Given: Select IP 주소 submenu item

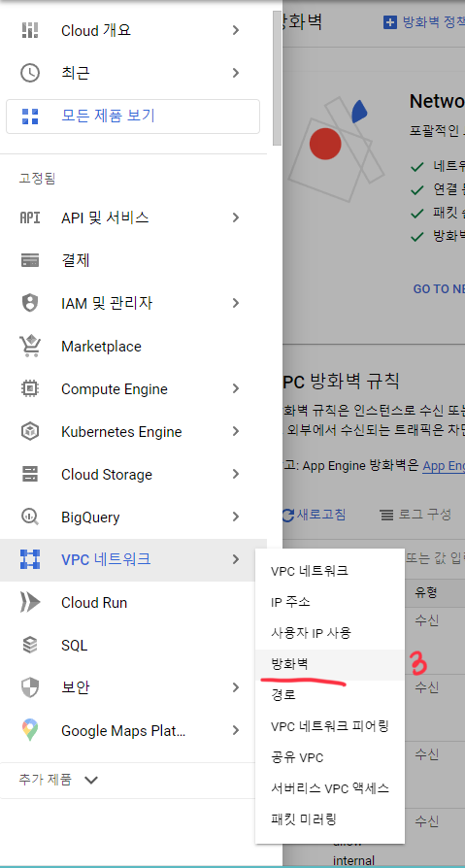Looking at the screenshot, I should click(x=330, y=602).
